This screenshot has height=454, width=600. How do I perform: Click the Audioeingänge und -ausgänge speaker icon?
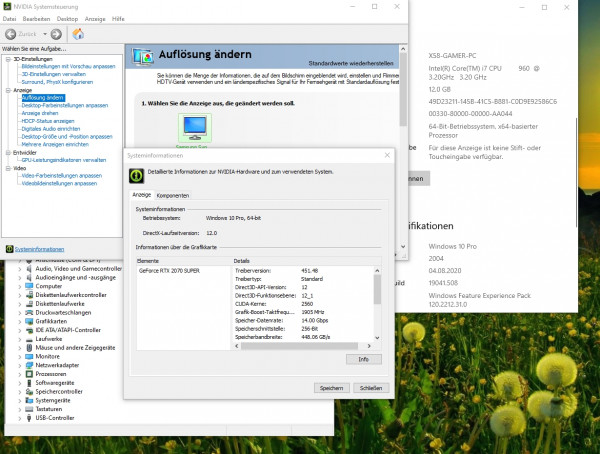tap(29, 277)
